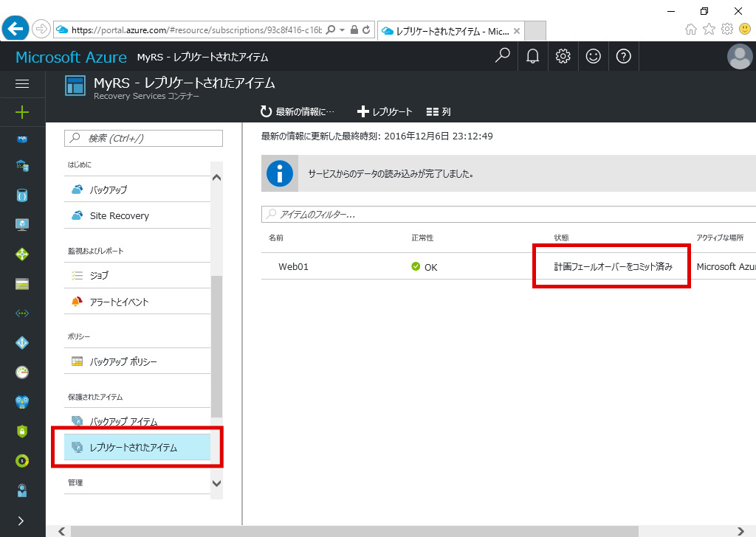
Task: Open the バックアップ ポリシー menu item
Action: 137,361
